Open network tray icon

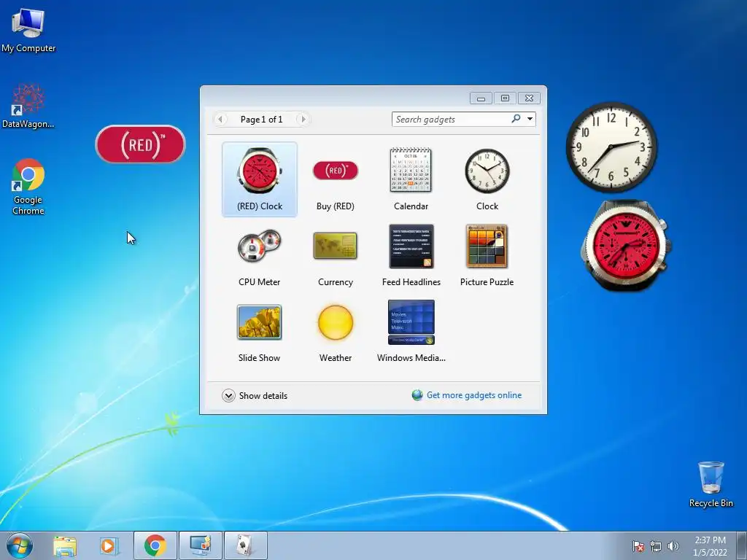(656, 546)
